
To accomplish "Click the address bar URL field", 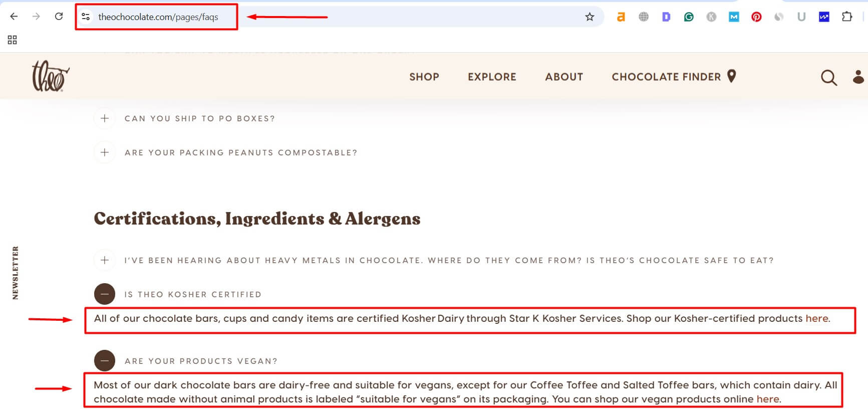I will (x=158, y=17).
